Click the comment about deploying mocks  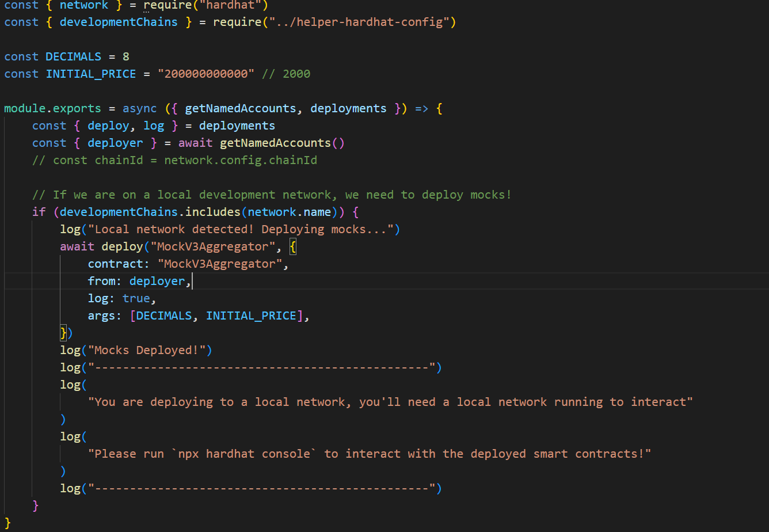272,195
